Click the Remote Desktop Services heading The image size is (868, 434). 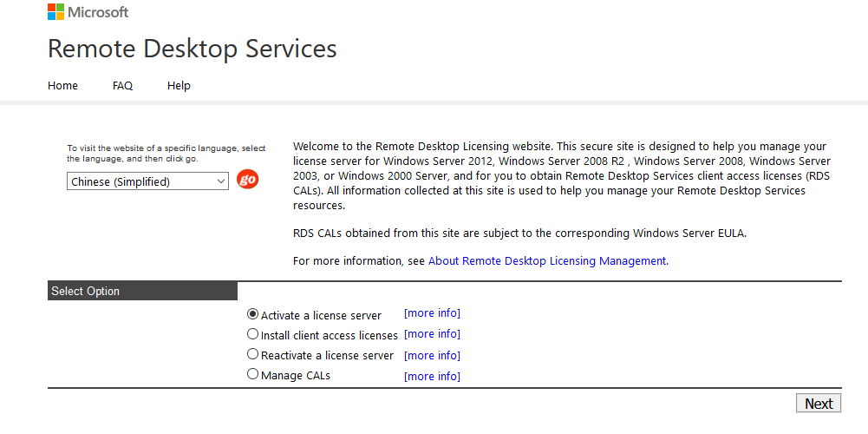193,49
